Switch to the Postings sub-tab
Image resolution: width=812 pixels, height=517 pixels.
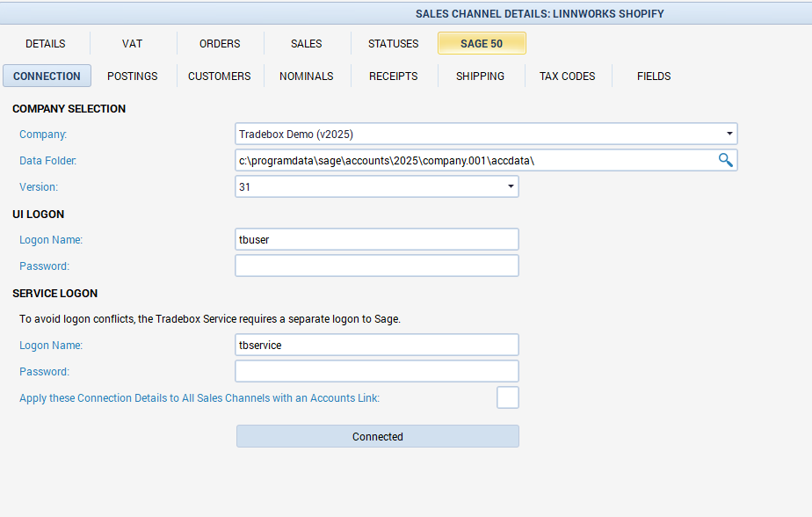click(133, 76)
